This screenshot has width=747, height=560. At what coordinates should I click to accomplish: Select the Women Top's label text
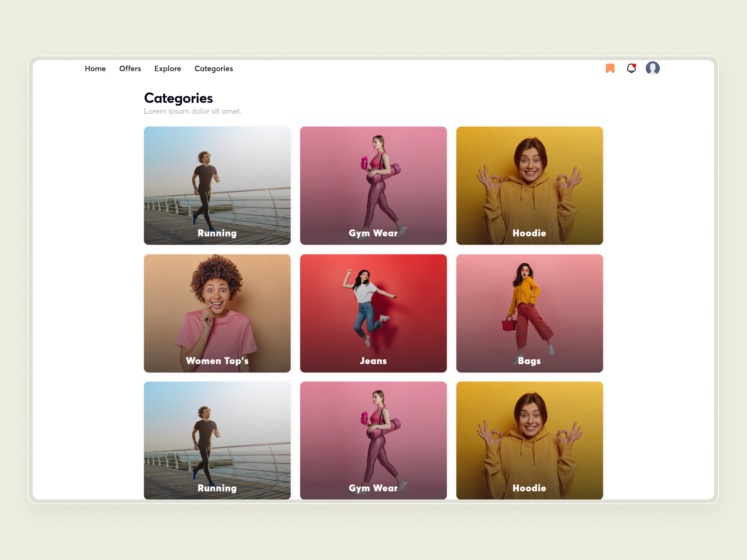(x=217, y=361)
